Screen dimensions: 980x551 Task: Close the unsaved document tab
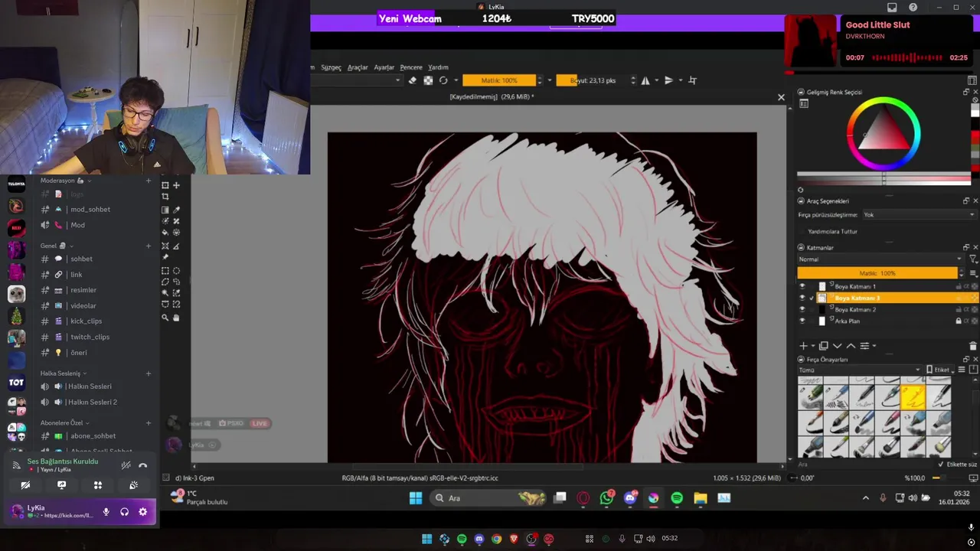(781, 97)
